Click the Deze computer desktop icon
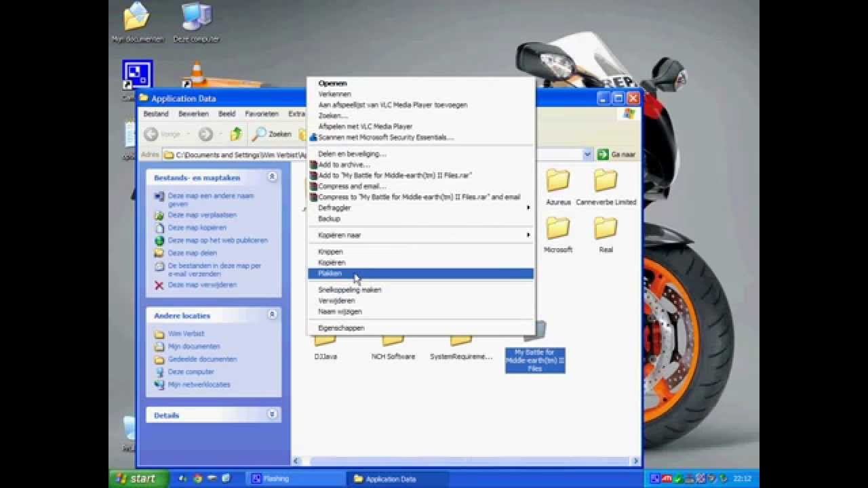The height and width of the screenshot is (488, 868). (196, 19)
